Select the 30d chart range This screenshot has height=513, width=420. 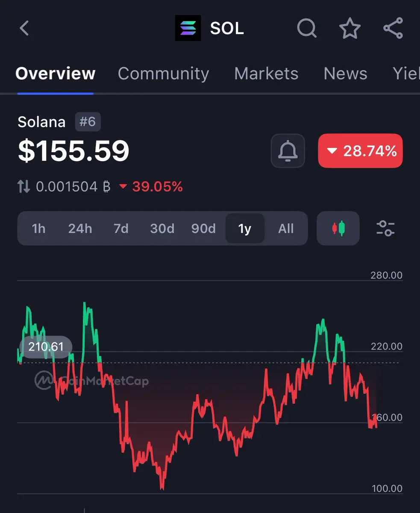pyautogui.click(x=162, y=229)
